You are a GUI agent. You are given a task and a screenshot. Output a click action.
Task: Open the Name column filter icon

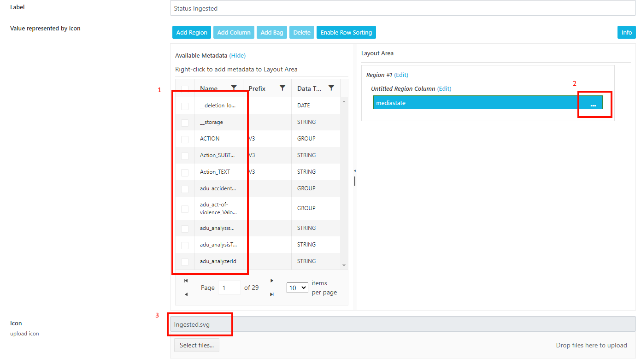pos(234,88)
